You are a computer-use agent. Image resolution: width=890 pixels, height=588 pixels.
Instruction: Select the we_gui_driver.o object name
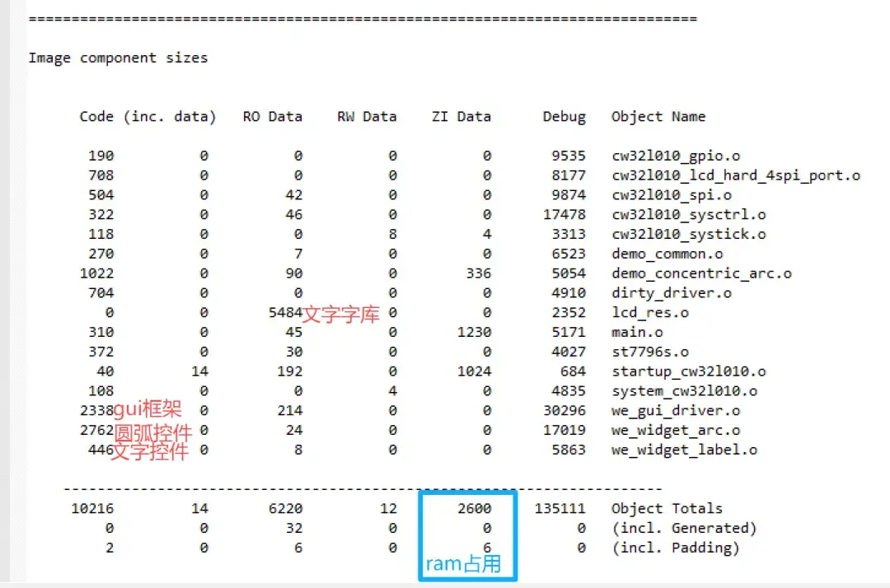(676, 410)
